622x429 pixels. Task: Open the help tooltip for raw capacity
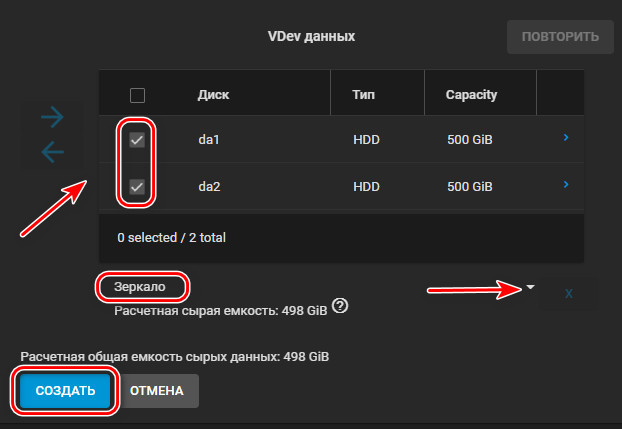point(340,306)
